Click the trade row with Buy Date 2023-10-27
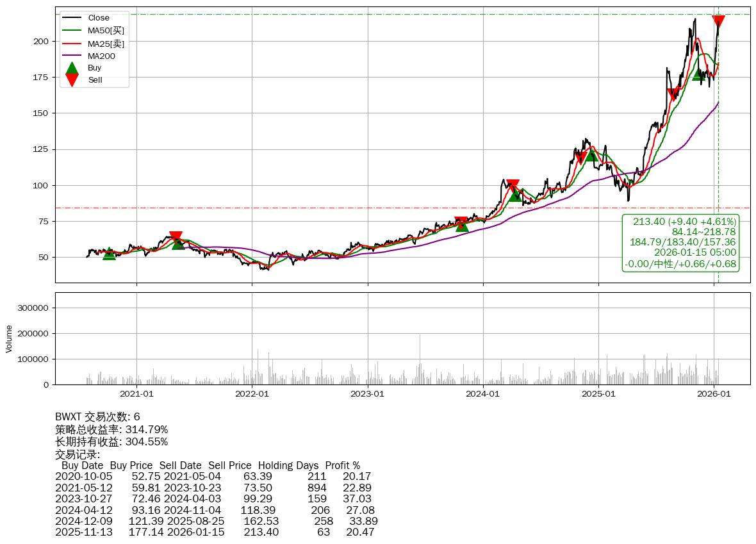 [x=213, y=499]
